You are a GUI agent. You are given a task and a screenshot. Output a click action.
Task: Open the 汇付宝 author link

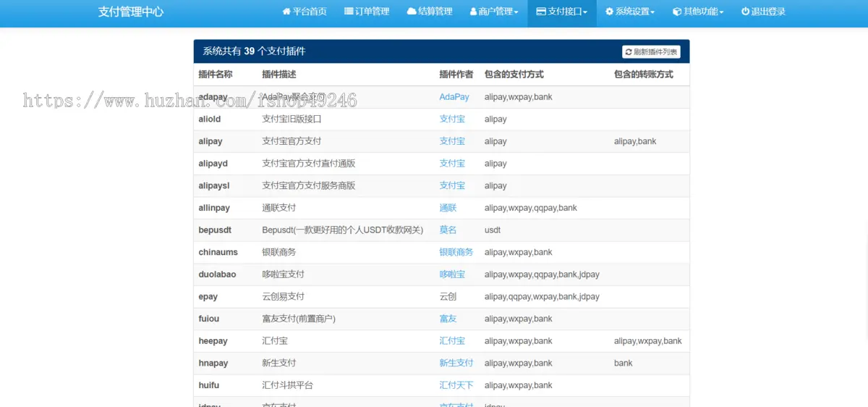point(452,340)
